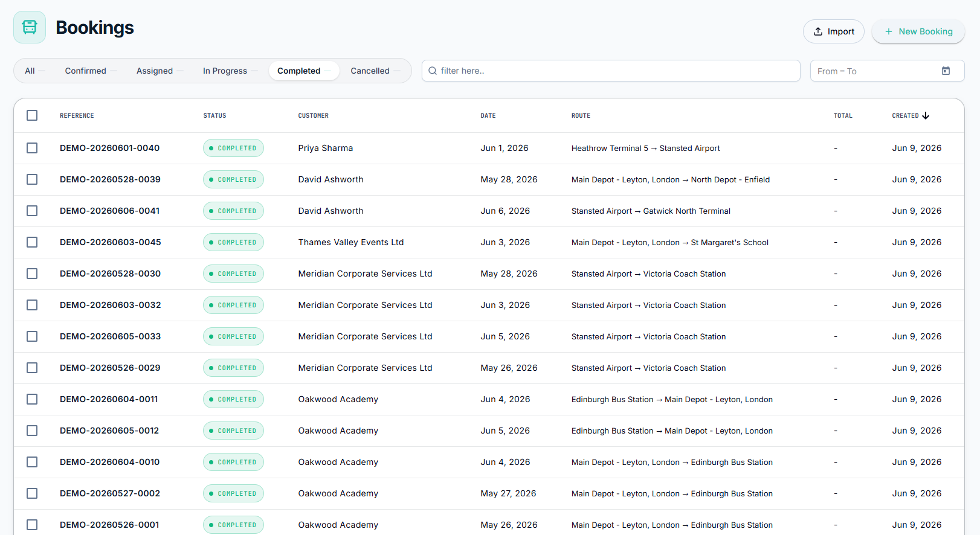The image size is (980, 535).
Task: Switch to the In Progress tab
Action: [x=230, y=71]
